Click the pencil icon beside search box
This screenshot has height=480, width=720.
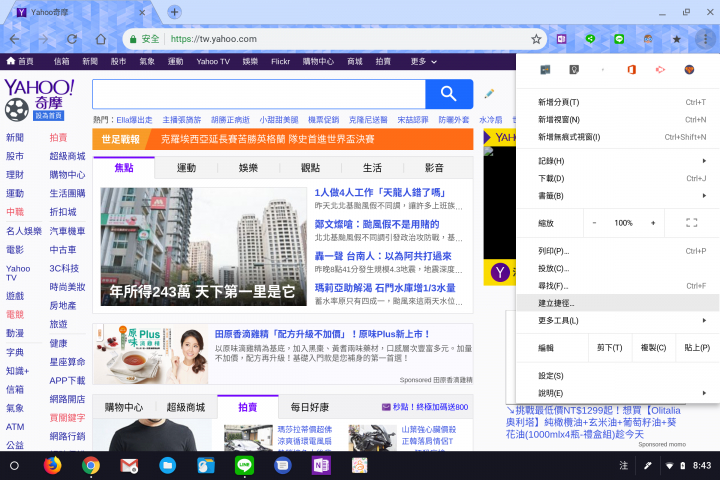pyautogui.click(x=489, y=94)
